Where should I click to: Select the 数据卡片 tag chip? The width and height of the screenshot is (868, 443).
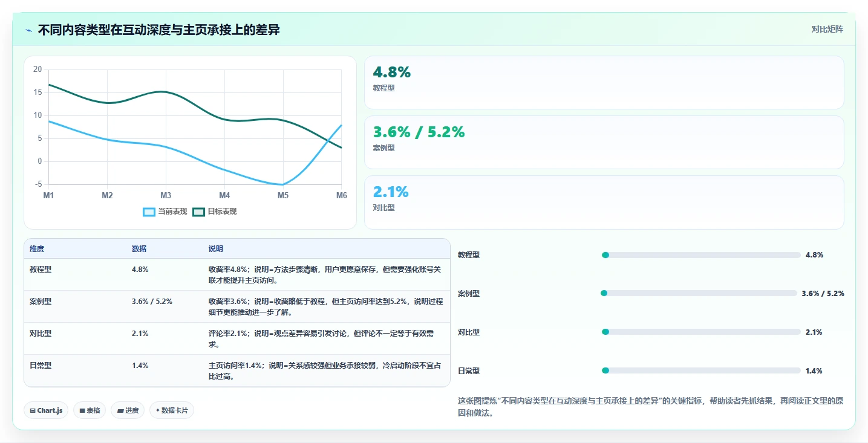pos(172,410)
